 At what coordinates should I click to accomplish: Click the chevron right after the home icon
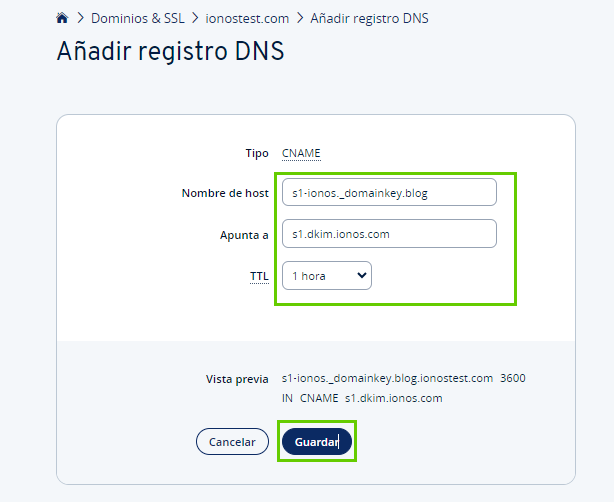(79, 18)
